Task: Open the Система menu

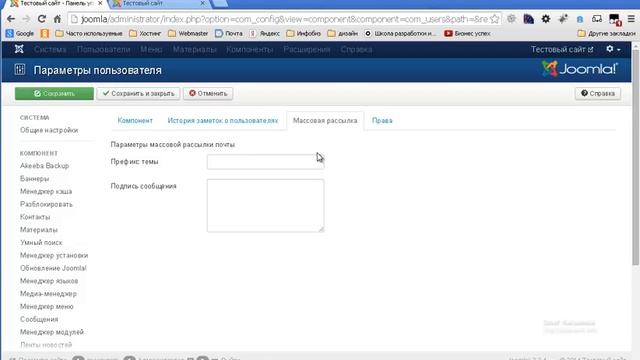Action: coord(50,49)
